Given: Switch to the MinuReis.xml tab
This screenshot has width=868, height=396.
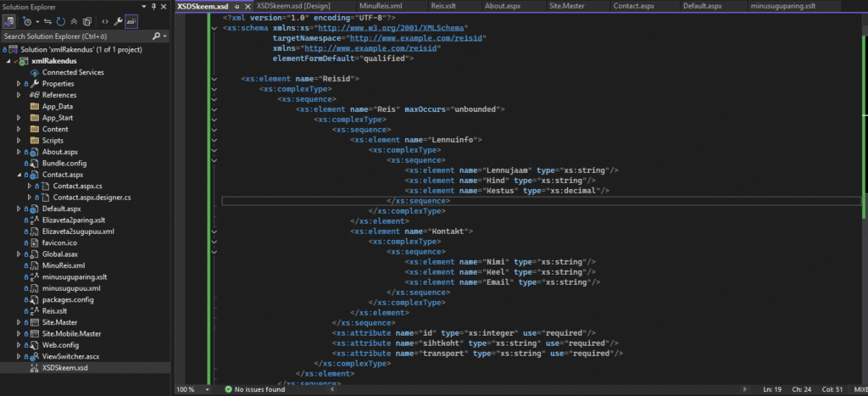Looking at the screenshot, I should click(x=392, y=6).
